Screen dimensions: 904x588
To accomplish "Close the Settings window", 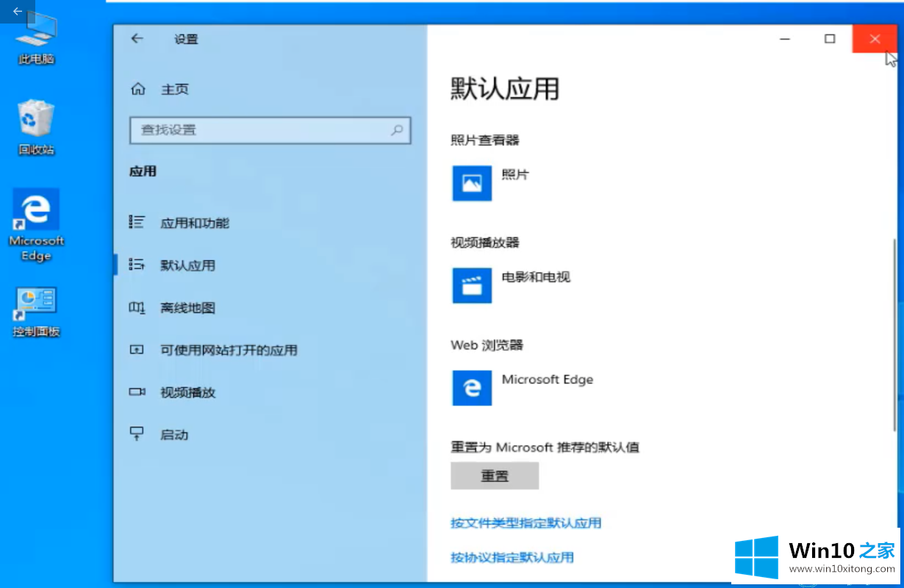I will coord(875,39).
